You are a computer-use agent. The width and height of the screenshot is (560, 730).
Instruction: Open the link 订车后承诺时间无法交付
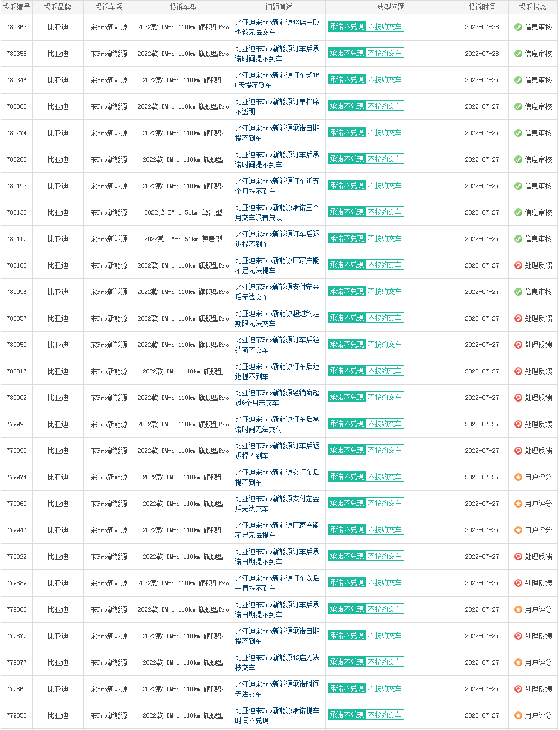click(x=277, y=424)
